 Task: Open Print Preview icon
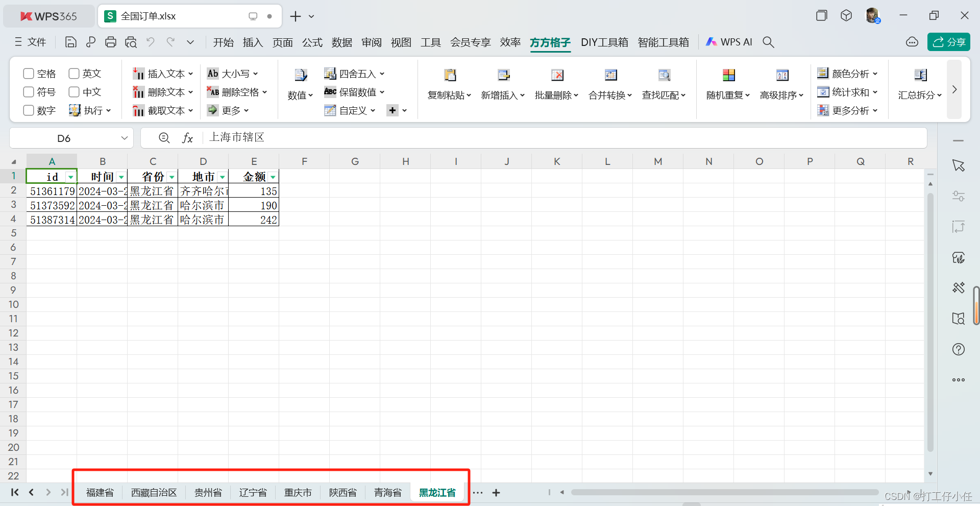tap(131, 42)
